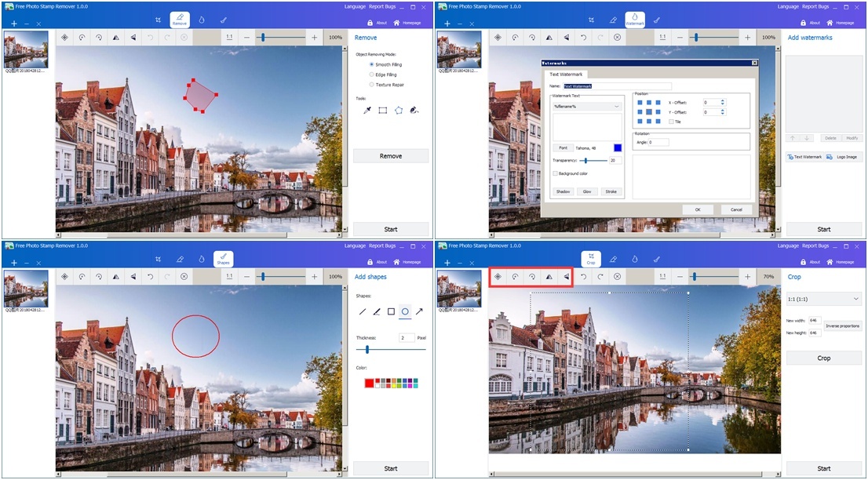Open the Text Watermark tab in dialog
The height and width of the screenshot is (480, 868).
point(565,75)
